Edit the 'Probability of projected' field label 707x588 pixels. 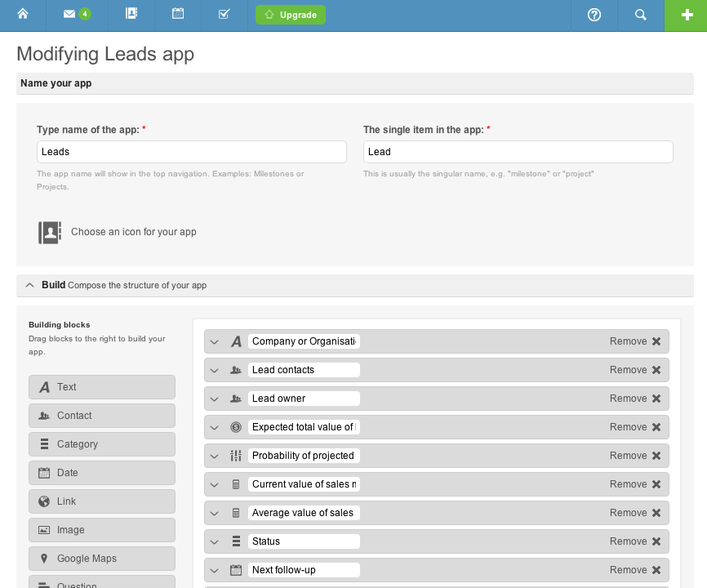[x=304, y=456]
